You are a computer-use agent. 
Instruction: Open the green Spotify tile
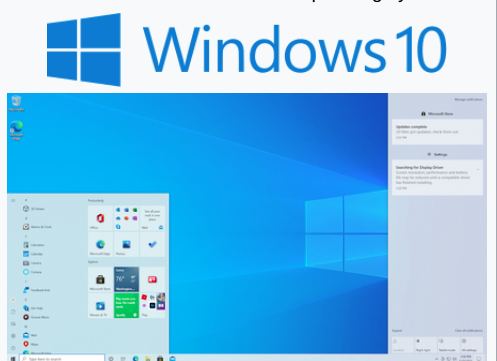click(126, 305)
